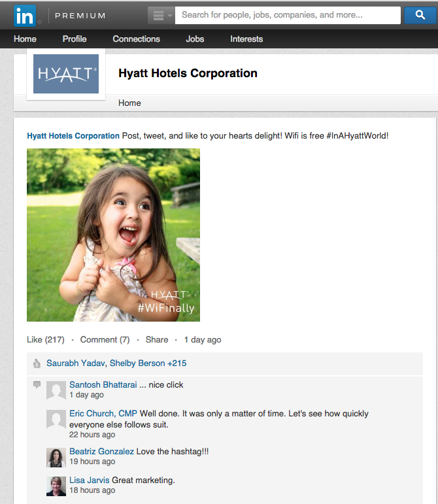Image resolution: width=438 pixels, height=504 pixels.
Task: Open the Connections menu
Action: (136, 39)
